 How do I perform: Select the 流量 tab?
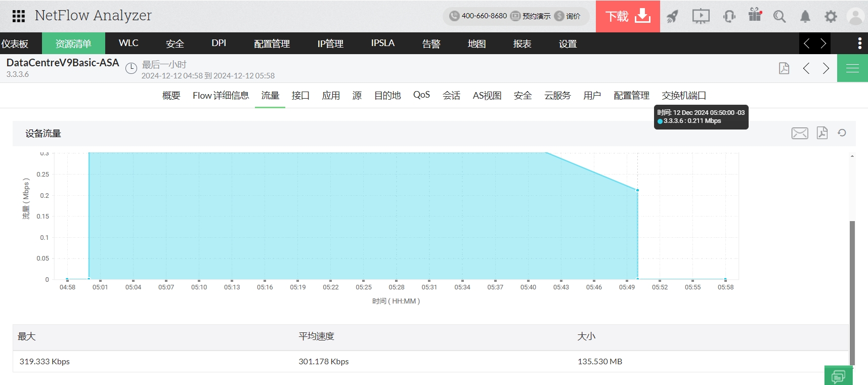point(270,95)
